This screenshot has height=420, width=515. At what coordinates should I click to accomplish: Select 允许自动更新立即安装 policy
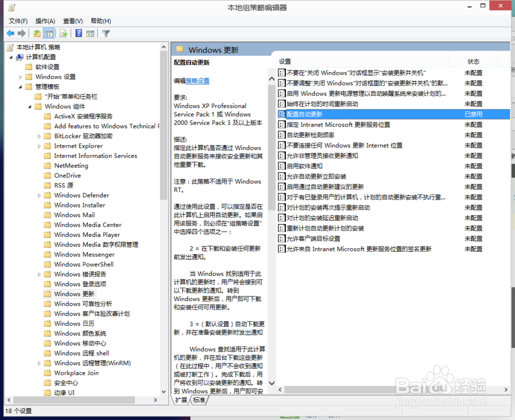click(x=316, y=177)
